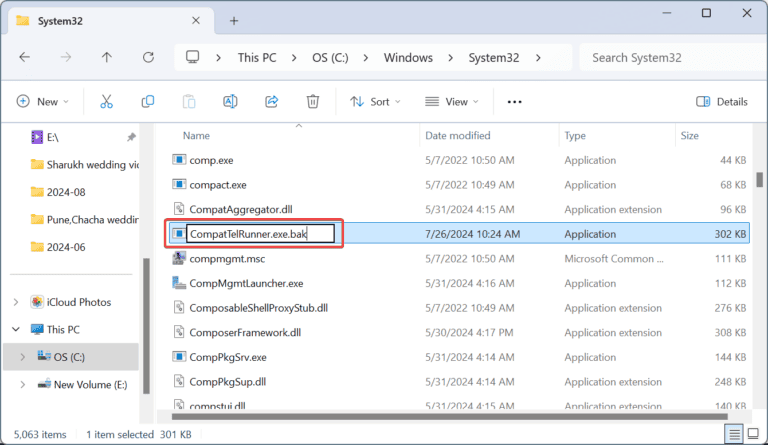Open the View dropdown menu
Viewport: 768px width, 445px height.
coord(452,102)
